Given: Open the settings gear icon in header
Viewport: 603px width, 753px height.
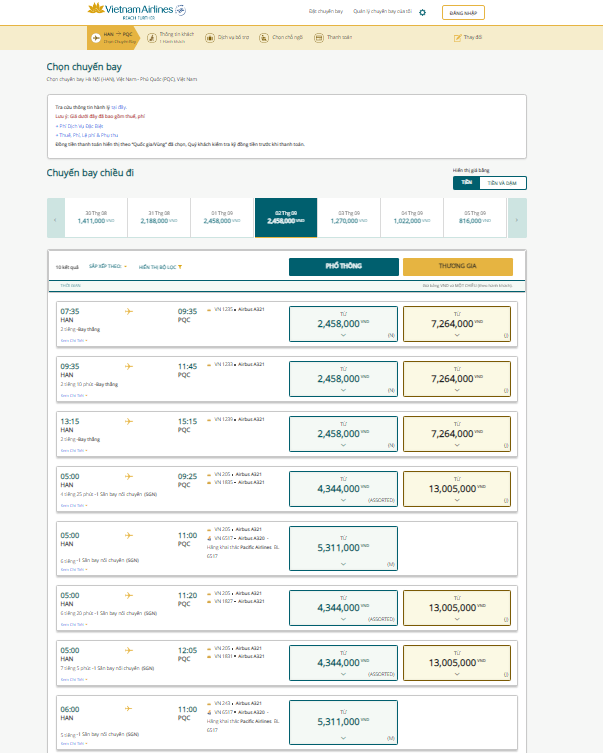Looking at the screenshot, I should click(422, 13).
